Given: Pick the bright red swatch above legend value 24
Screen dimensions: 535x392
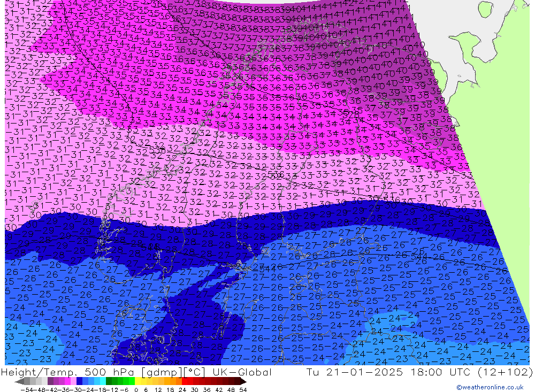Looking at the screenshot, I should click(x=185, y=382).
